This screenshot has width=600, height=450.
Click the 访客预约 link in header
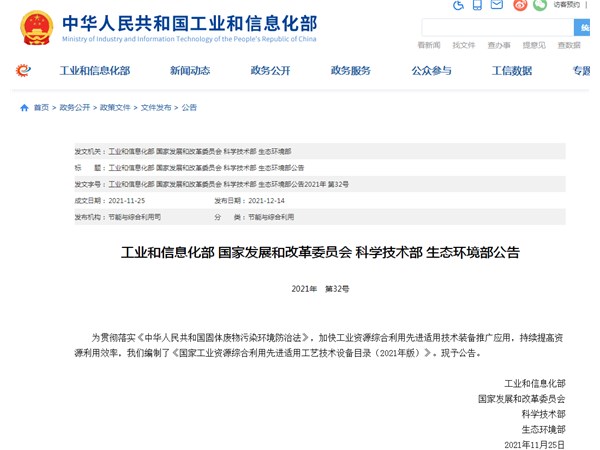(565, 6)
